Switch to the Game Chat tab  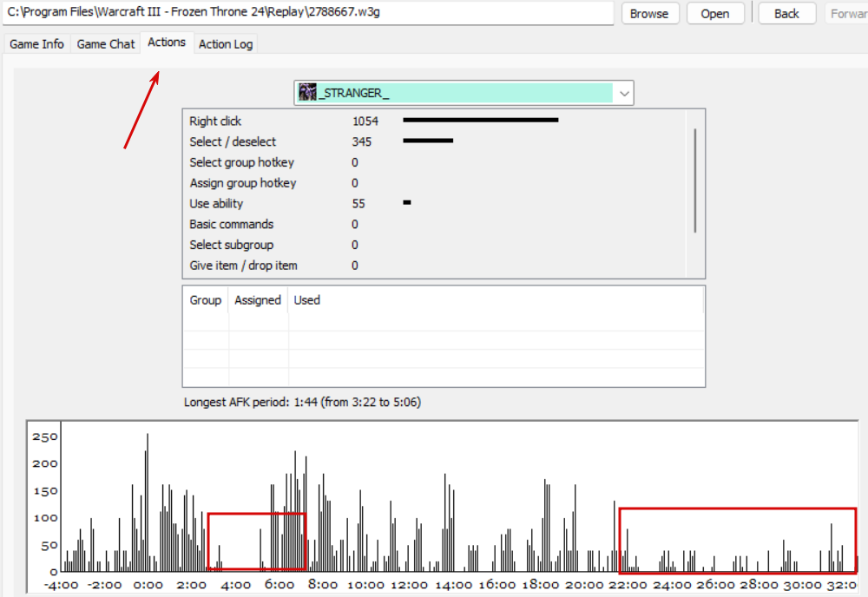click(106, 43)
